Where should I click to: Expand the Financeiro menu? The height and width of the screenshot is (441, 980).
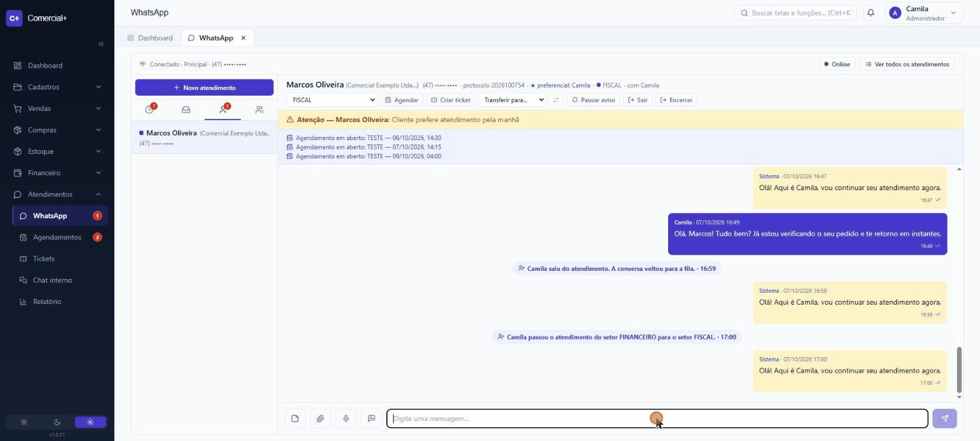(59, 173)
